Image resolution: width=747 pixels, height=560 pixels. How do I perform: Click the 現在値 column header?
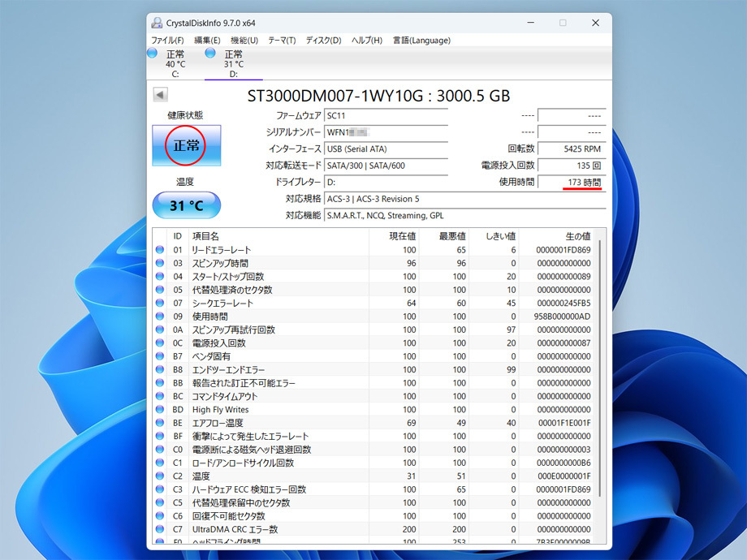coord(403,236)
